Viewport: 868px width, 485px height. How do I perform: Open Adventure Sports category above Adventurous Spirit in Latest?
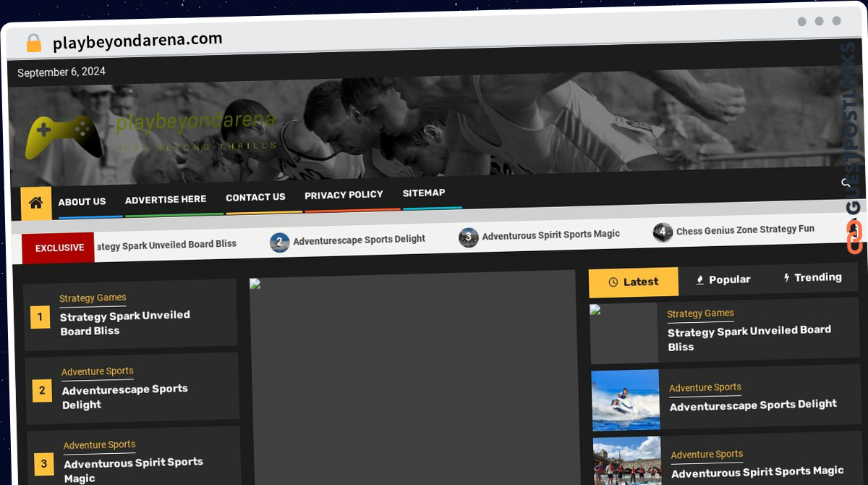[x=707, y=455]
